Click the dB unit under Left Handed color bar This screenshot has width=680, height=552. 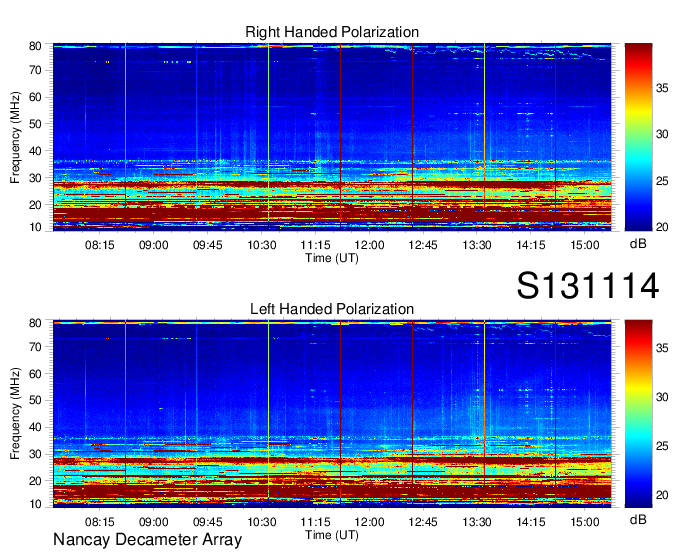(x=638, y=519)
